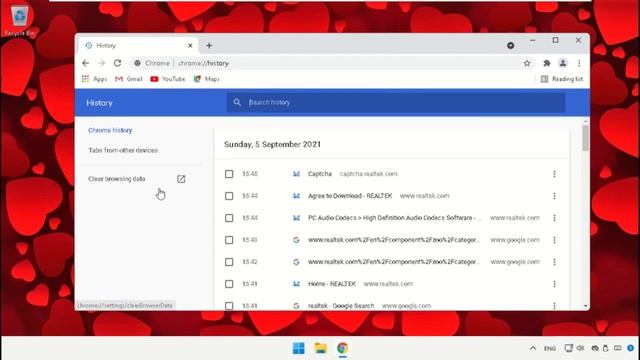Open File Explorer from the taskbar
Viewport: 640px width, 360px height.
321,348
